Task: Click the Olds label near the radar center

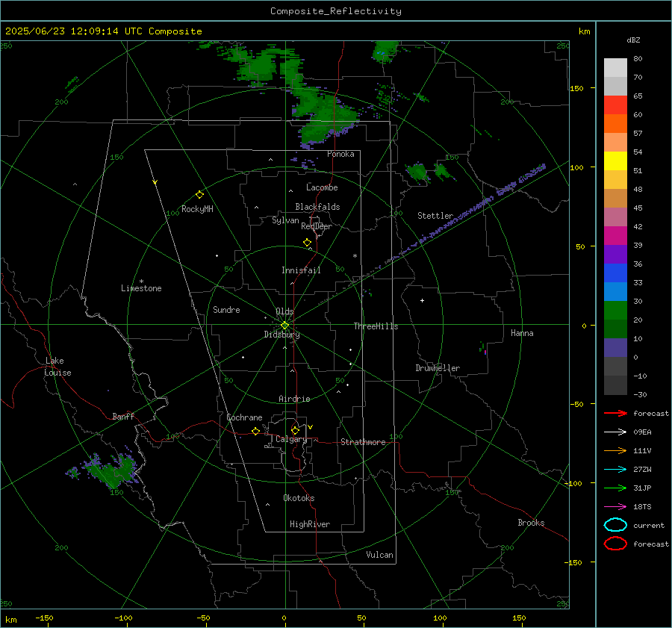Action: click(284, 311)
